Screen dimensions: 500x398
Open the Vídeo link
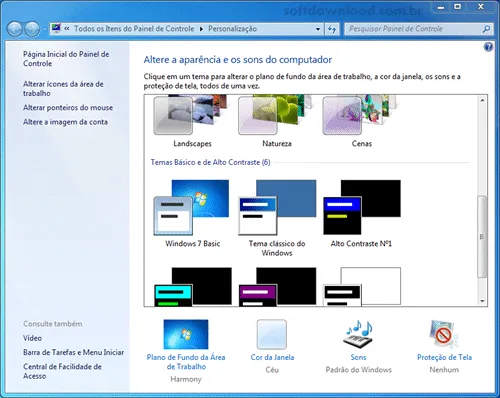[32, 338]
